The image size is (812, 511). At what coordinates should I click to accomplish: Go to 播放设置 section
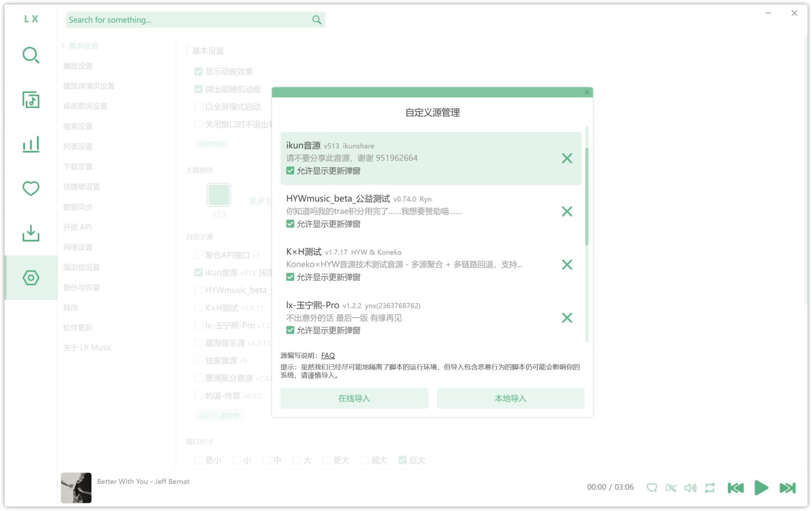[x=78, y=66]
